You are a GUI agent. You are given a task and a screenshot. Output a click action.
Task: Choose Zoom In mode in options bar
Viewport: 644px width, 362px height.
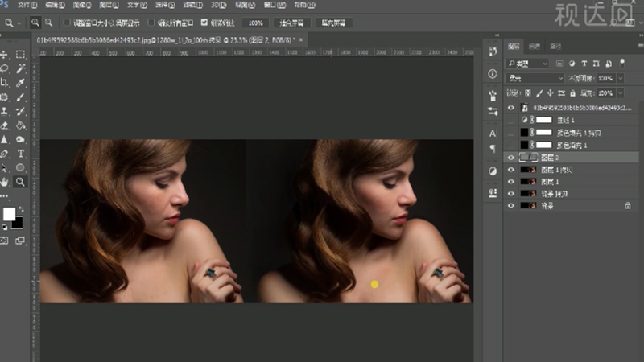tap(35, 23)
